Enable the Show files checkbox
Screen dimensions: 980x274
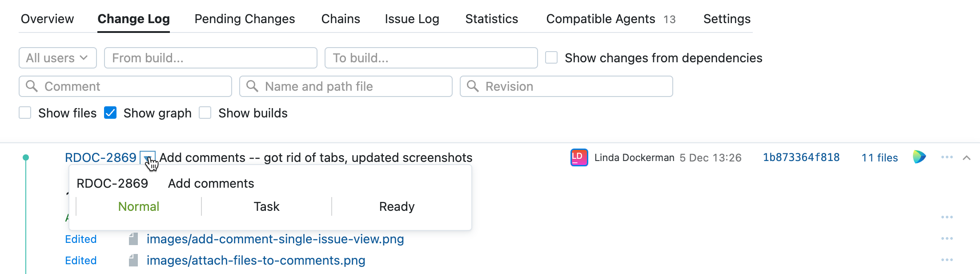point(24,113)
